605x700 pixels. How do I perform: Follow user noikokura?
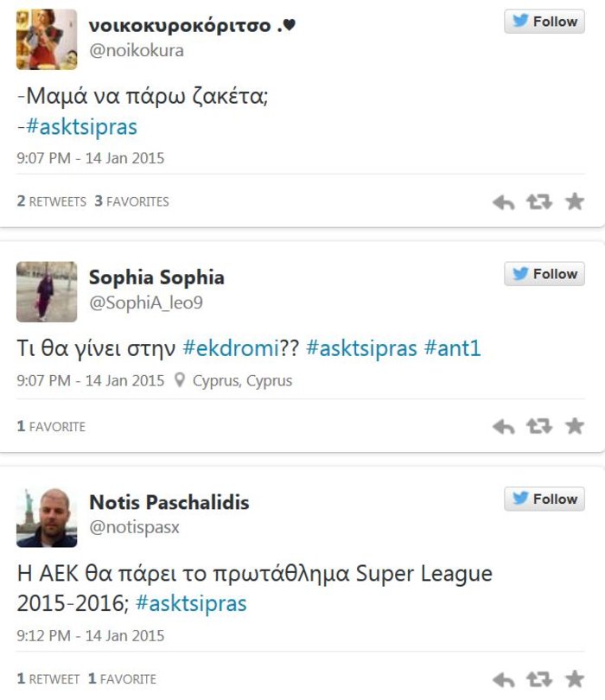tap(544, 21)
